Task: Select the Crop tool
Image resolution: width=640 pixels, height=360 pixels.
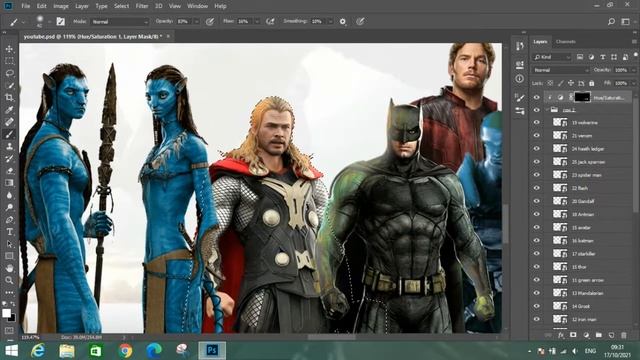Action: coord(9,98)
